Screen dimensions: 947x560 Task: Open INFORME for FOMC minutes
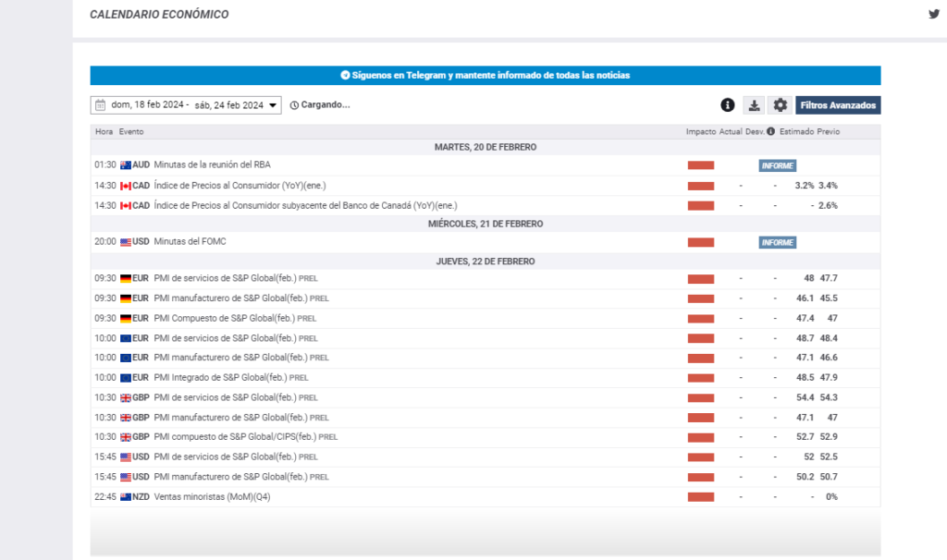click(x=777, y=242)
